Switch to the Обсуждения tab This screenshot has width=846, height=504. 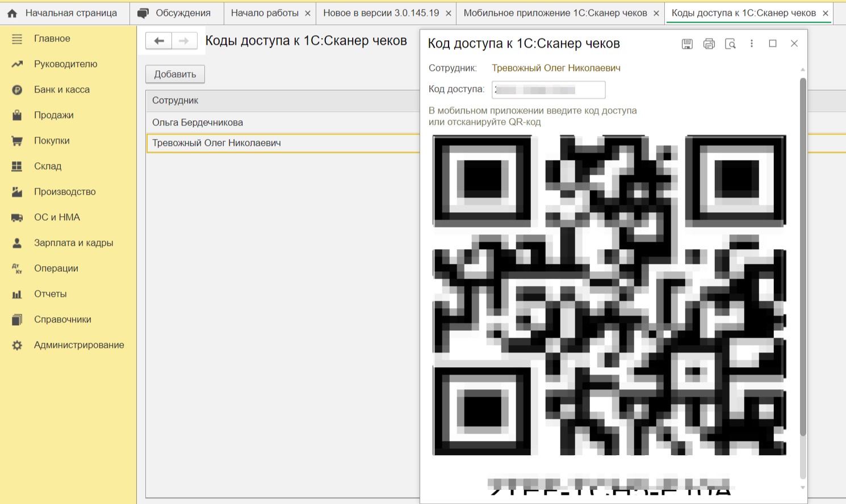(177, 13)
